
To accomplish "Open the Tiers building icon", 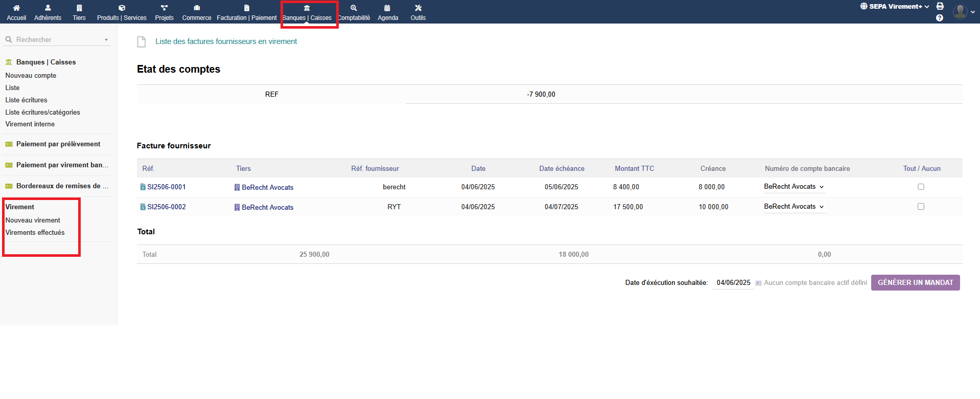I will (x=79, y=8).
